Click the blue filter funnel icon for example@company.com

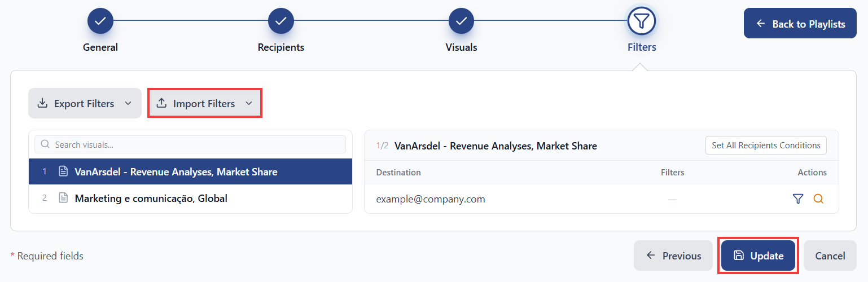[797, 199]
